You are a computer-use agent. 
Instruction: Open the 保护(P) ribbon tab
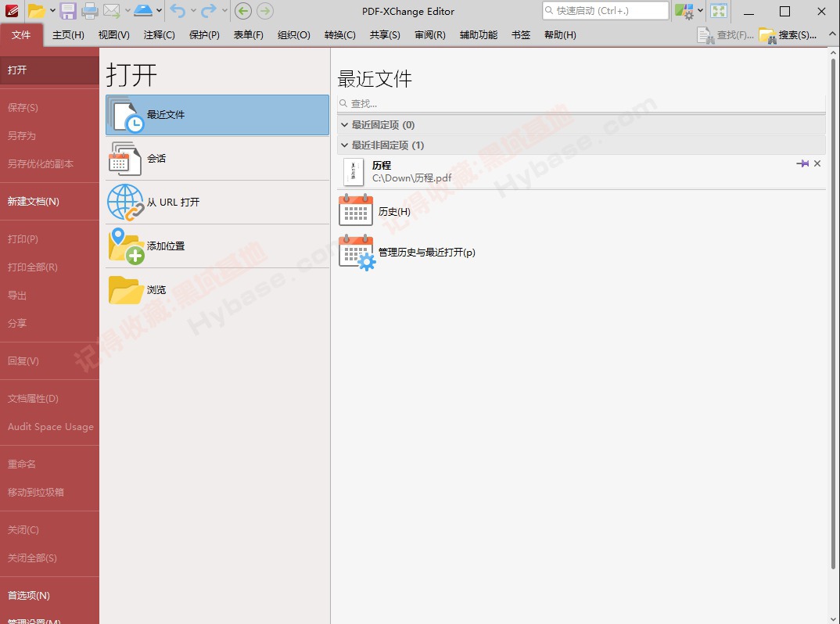[x=204, y=35]
